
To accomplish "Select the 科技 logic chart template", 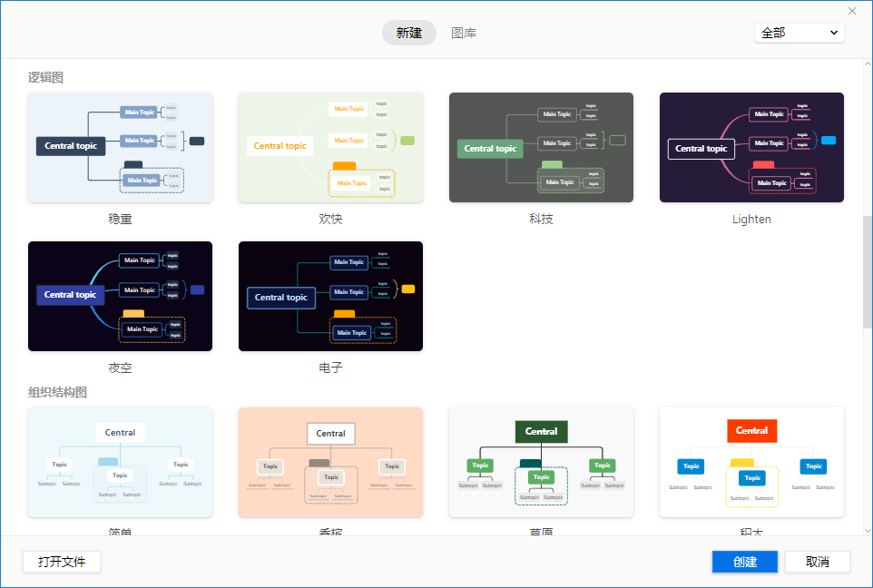I will coord(541,148).
